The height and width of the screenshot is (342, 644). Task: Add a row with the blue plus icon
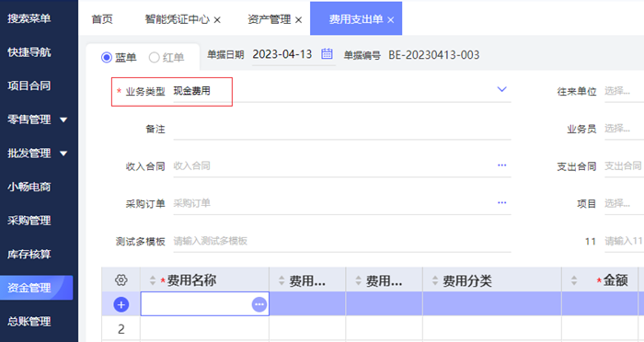[x=121, y=304]
